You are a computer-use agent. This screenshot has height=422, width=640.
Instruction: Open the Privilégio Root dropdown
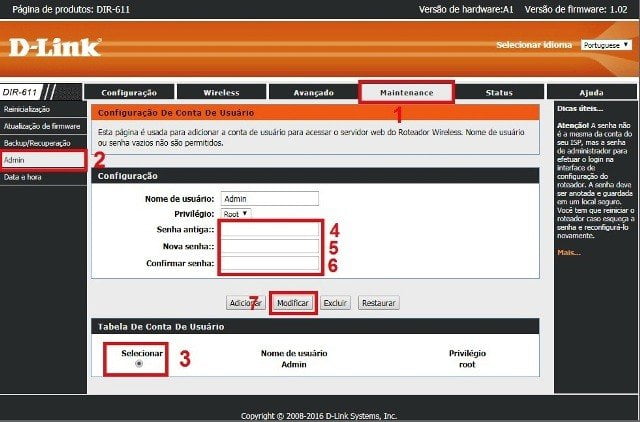tap(237, 213)
